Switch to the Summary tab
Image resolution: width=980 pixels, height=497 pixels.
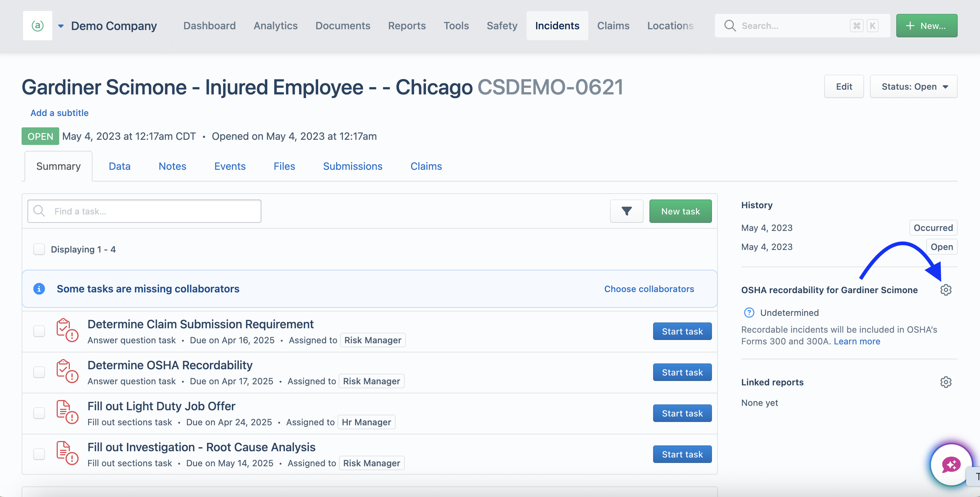(59, 166)
